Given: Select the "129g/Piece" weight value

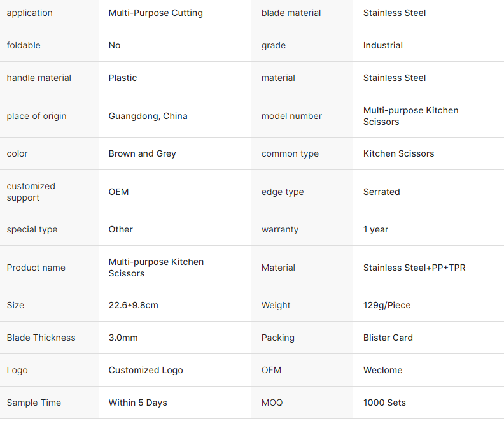Looking at the screenshot, I should 386,305.
